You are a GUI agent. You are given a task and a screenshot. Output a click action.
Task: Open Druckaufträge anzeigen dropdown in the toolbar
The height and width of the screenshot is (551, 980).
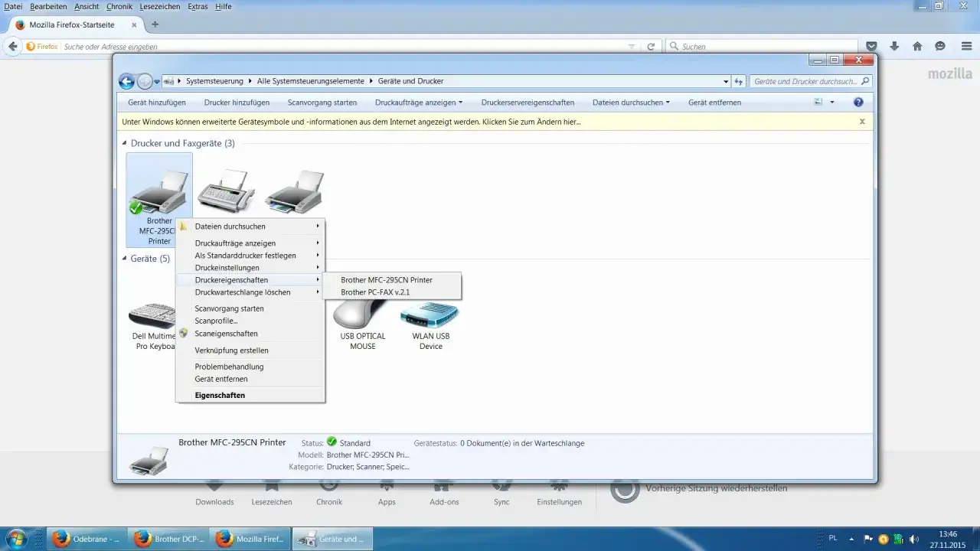coord(419,102)
